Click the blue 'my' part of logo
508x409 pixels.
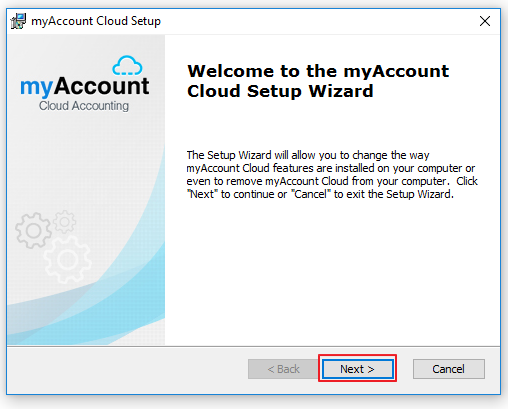tap(36, 88)
